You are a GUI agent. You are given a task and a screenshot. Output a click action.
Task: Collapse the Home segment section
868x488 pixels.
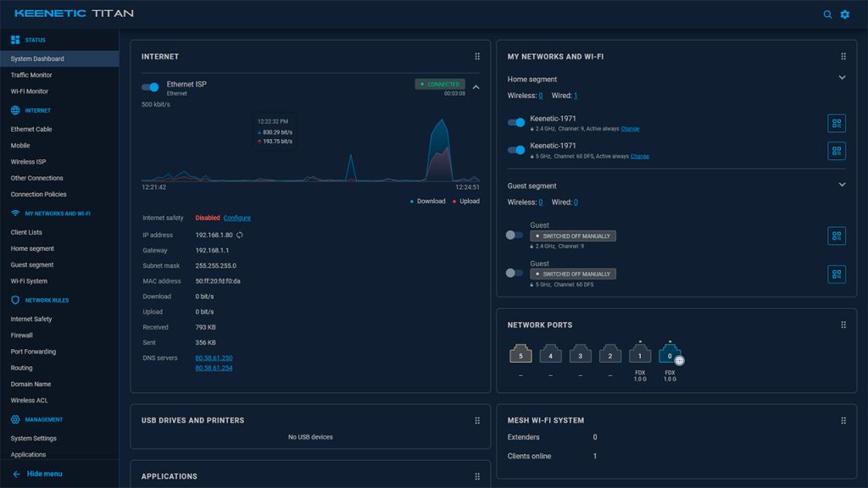(x=842, y=78)
